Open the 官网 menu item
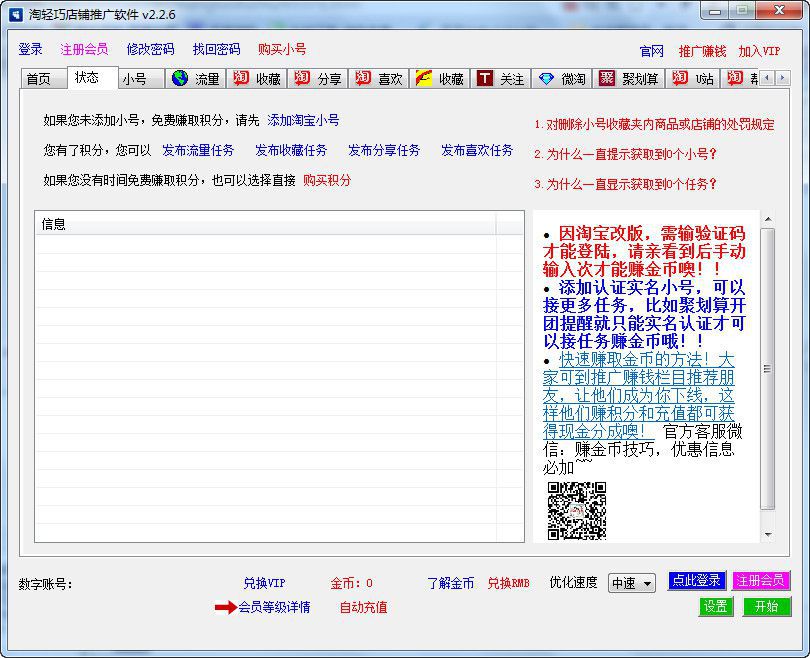Screen dimensions: 810x658 point(652,48)
